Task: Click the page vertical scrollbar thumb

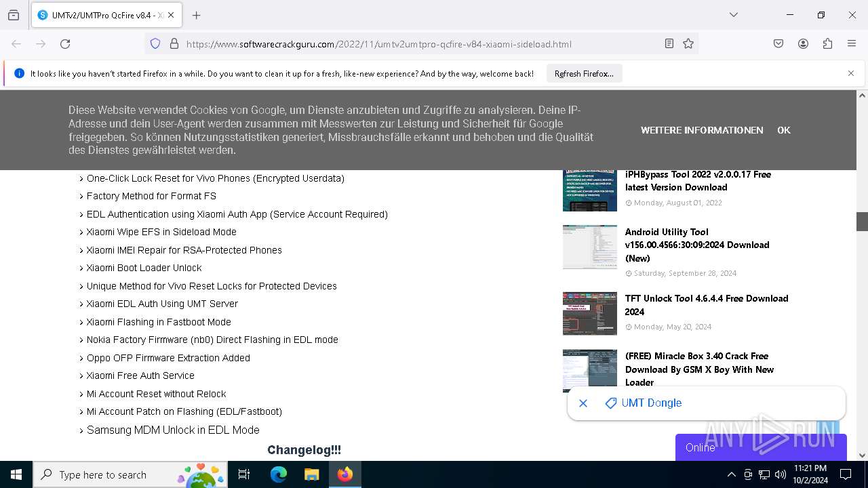Action: point(862,222)
